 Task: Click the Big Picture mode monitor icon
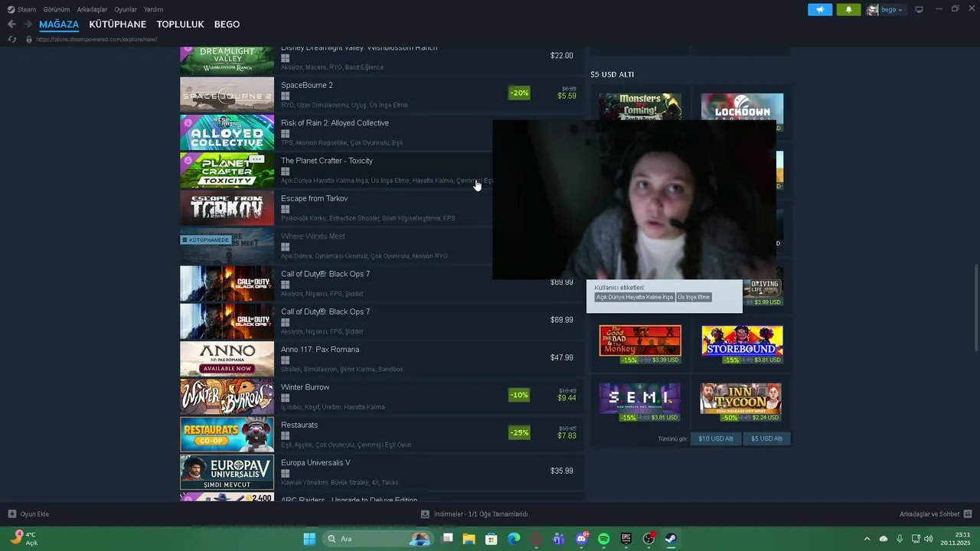pos(920,10)
